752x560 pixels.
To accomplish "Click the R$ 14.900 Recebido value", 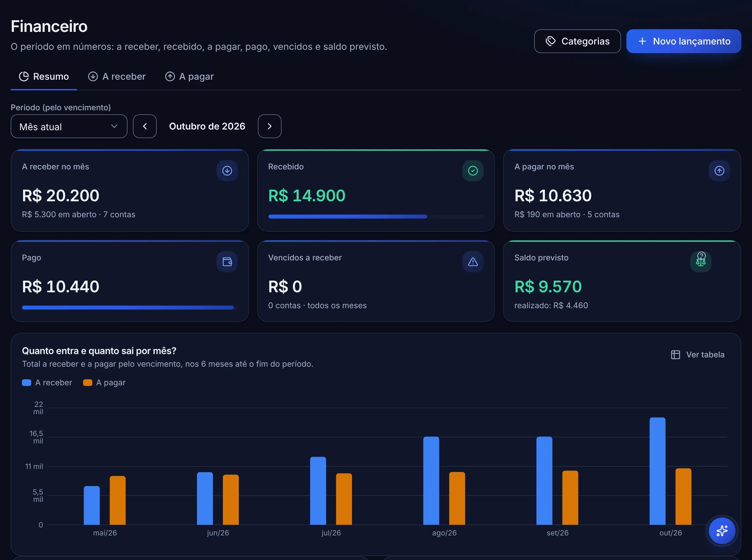I will pyautogui.click(x=307, y=196).
